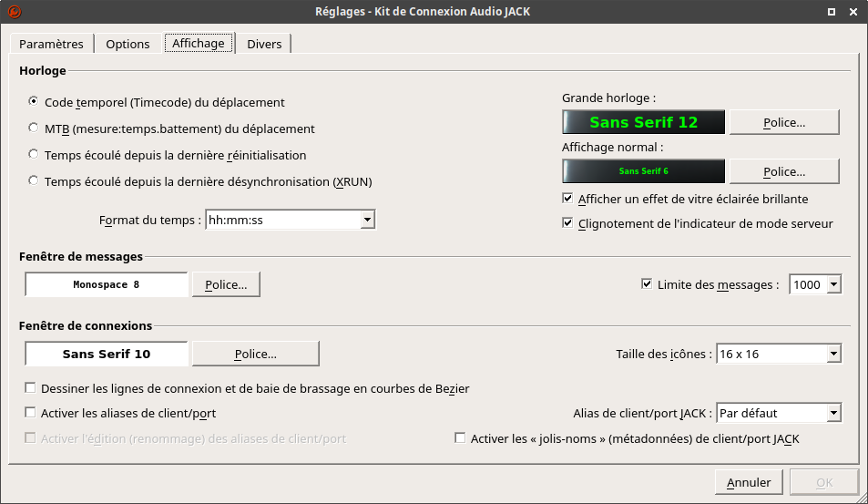Choose Temps écoulé depuis dernière désynchronisation (XRUN)
This screenshot has width=868, height=504.
click(x=34, y=180)
